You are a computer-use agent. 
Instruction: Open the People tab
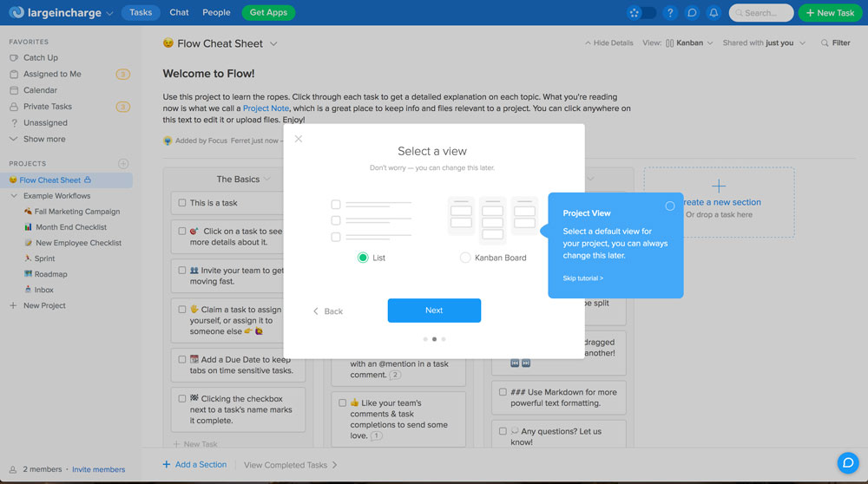(216, 12)
